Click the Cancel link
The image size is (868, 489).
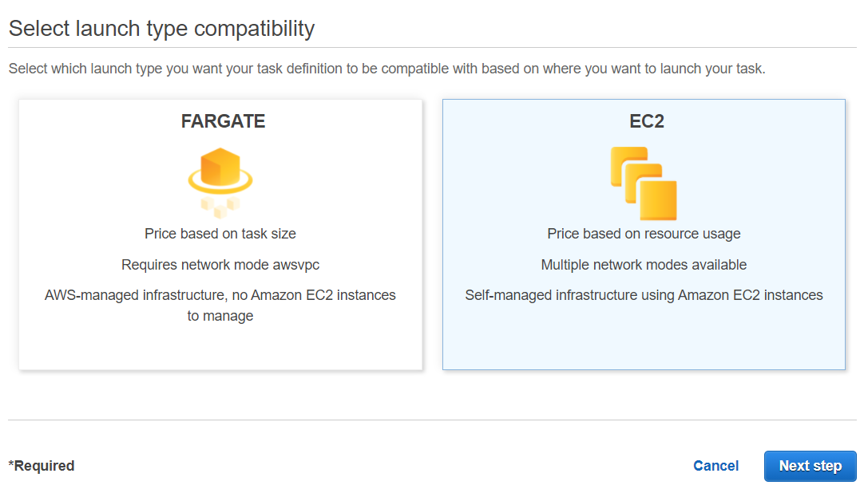(x=715, y=466)
